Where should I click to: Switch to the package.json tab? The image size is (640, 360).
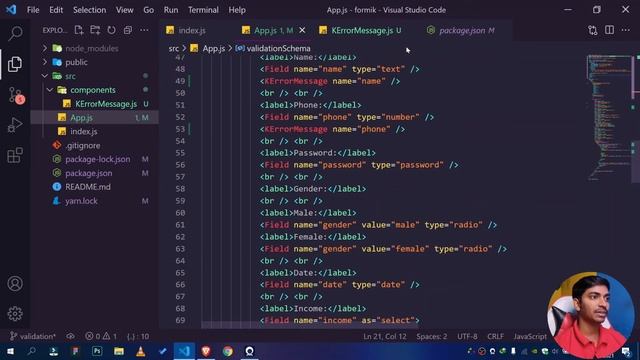(461, 30)
